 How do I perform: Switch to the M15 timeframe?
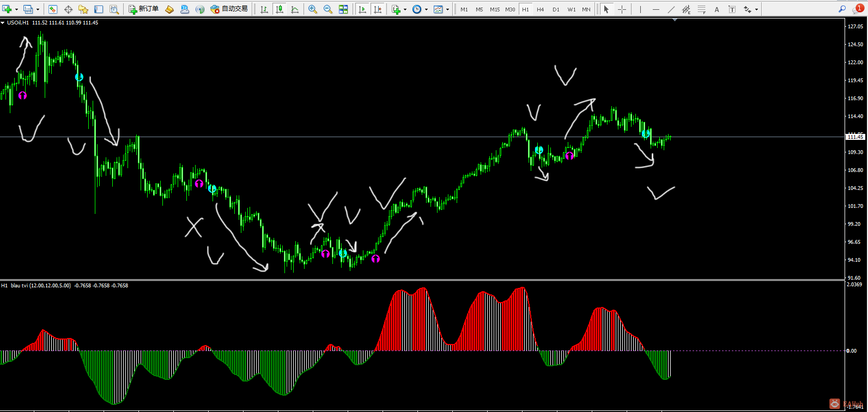(495, 9)
